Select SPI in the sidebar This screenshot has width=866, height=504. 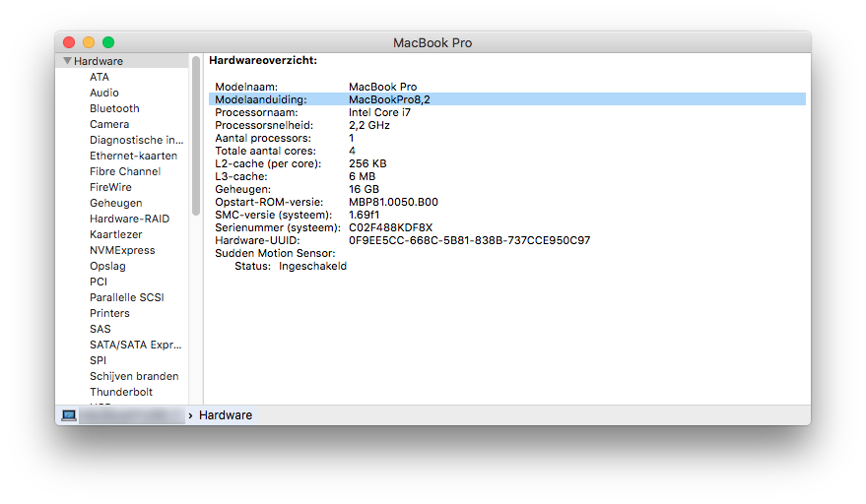98,360
